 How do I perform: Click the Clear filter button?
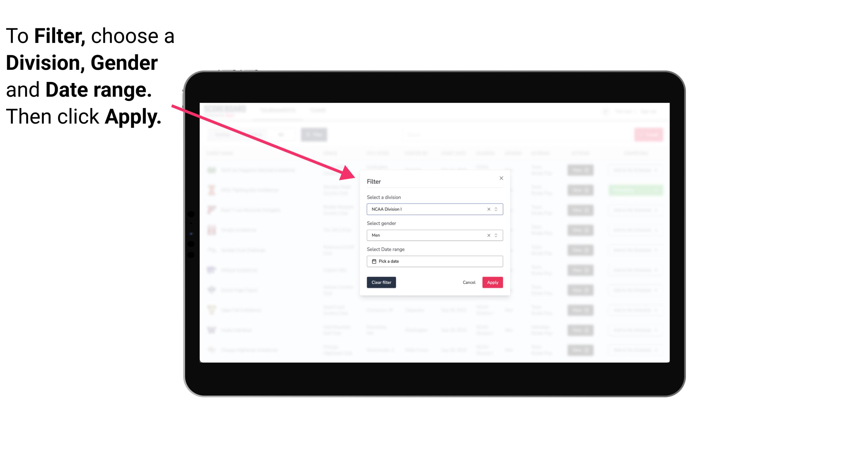coord(381,283)
